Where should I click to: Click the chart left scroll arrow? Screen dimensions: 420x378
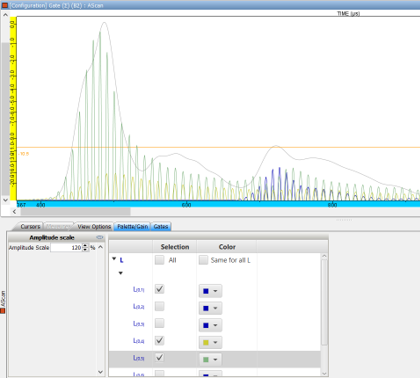(14, 211)
